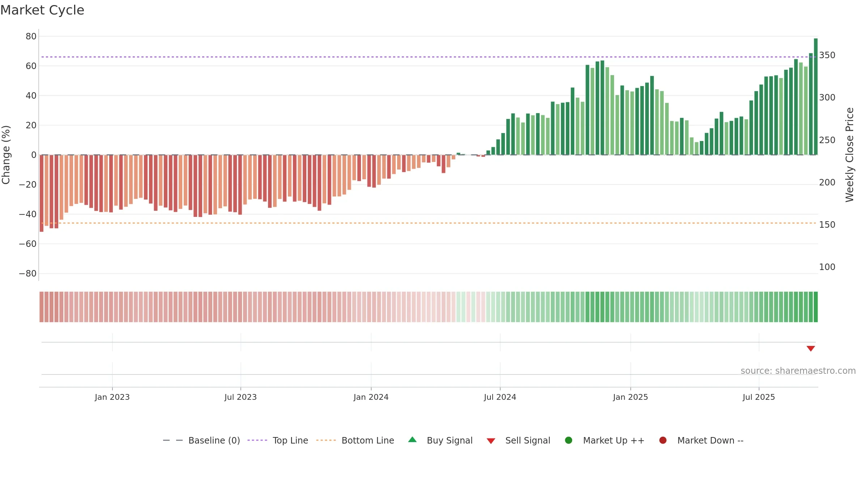The width and height of the screenshot is (868, 488).
Task: Click the Jul 2023 axis label
Action: (x=241, y=397)
